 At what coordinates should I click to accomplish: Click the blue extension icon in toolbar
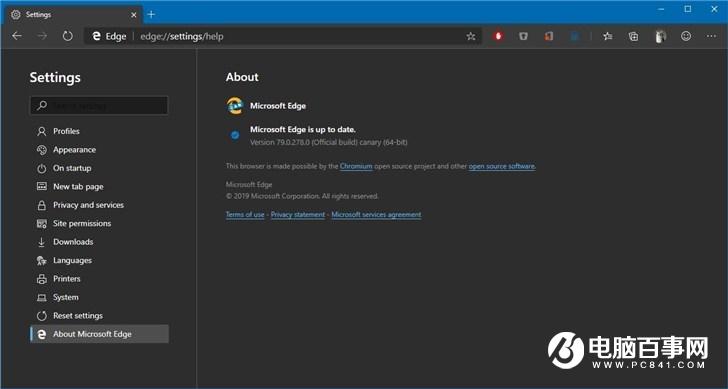[x=574, y=36]
